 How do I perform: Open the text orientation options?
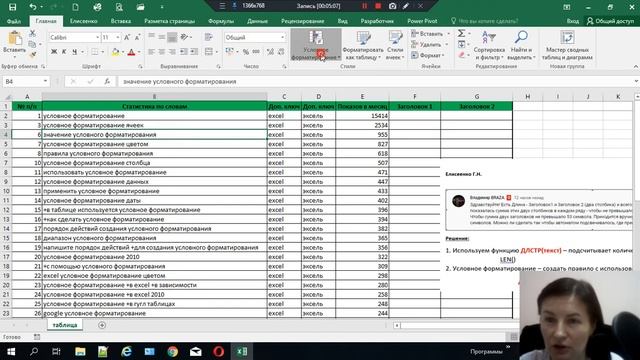pos(186,37)
